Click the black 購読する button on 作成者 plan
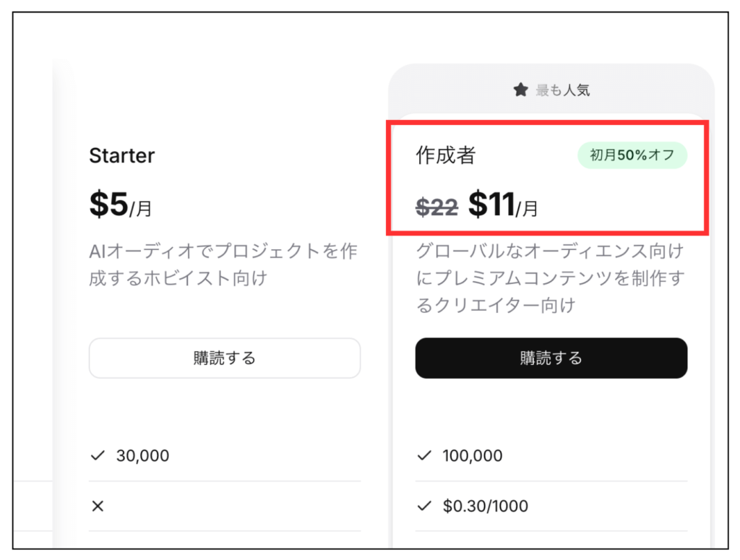 (551, 358)
